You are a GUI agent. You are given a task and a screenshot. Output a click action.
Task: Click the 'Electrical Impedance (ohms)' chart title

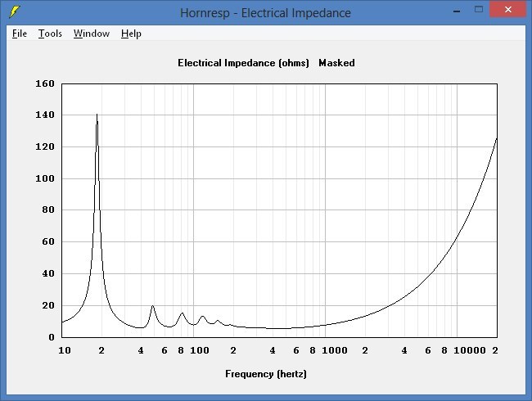point(243,63)
